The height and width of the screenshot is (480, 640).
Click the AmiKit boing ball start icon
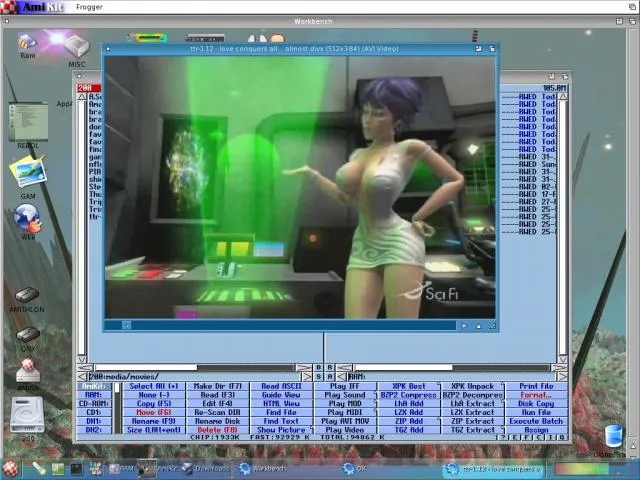pyautogui.click(x=11, y=468)
